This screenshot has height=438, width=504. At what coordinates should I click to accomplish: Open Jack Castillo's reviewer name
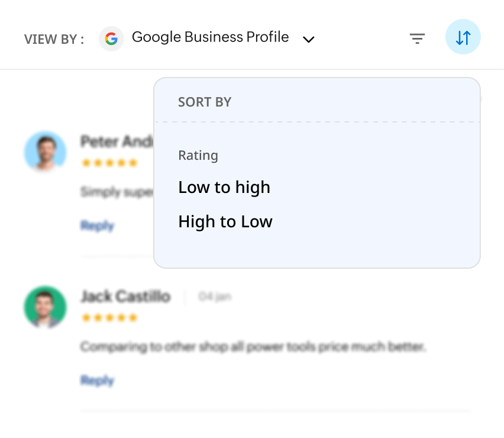pos(125,297)
